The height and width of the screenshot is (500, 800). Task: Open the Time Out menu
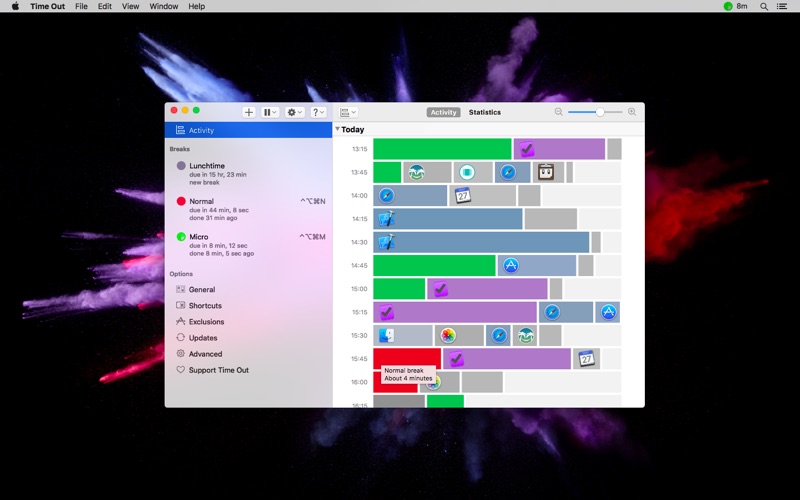[47, 6]
